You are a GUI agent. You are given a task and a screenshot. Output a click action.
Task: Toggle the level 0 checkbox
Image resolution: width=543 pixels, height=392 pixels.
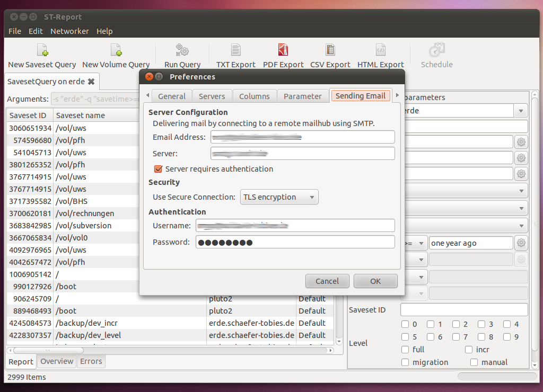[x=405, y=324]
